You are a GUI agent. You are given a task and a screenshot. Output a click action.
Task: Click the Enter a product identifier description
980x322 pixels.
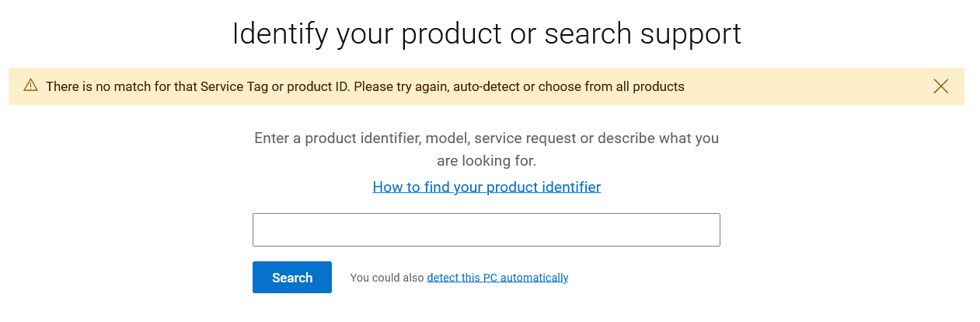487,149
